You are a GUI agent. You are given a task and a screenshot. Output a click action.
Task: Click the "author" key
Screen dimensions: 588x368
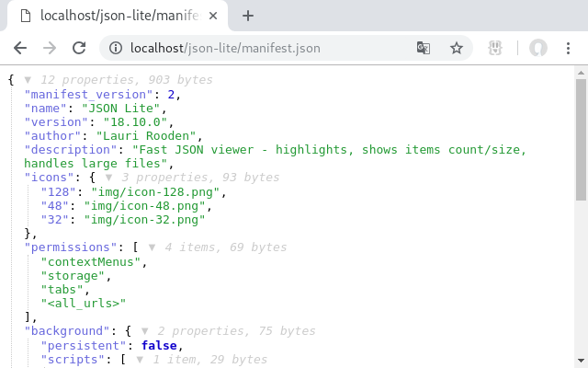(52, 136)
